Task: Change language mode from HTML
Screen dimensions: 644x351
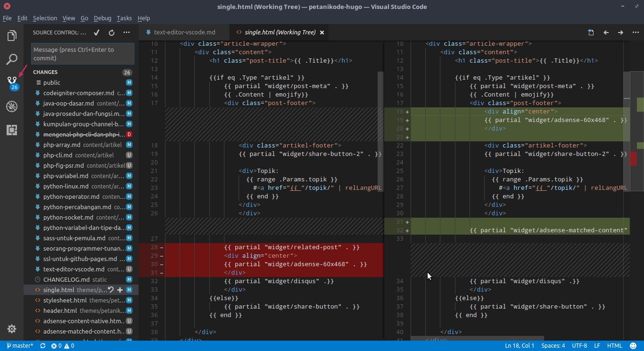Action: 614,345
